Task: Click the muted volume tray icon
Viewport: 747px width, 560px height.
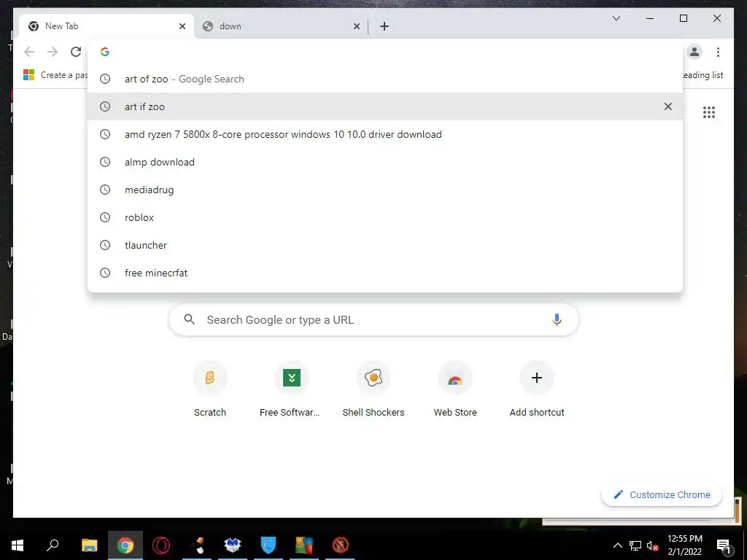Action: tap(652, 545)
